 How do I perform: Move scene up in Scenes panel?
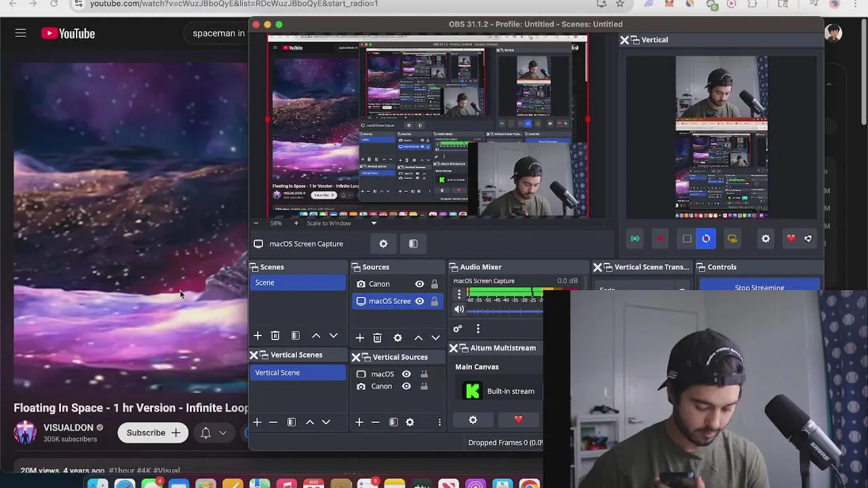[x=316, y=336]
